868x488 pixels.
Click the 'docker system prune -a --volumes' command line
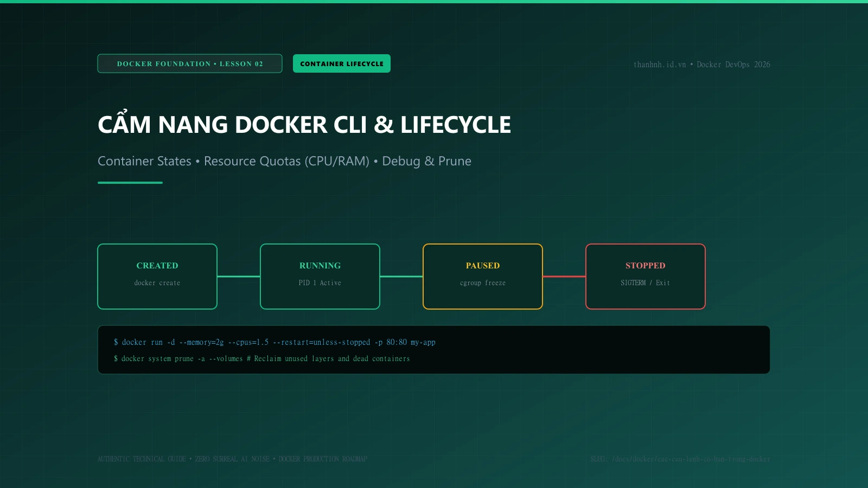[x=261, y=358]
